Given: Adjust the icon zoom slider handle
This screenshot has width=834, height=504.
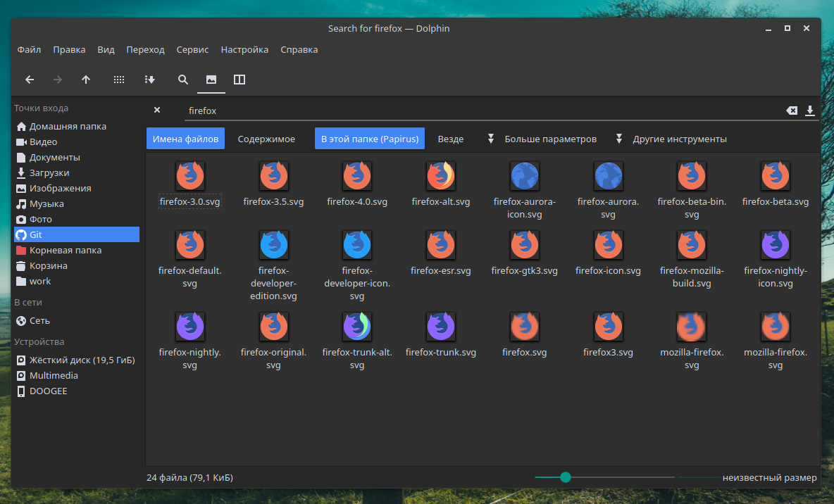Looking at the screenshot, I should (x=566, y=477).
